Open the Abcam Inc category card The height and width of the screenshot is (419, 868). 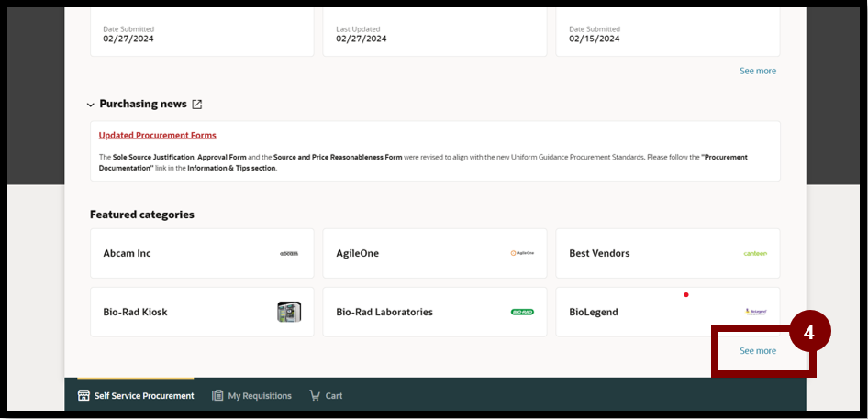202,253
